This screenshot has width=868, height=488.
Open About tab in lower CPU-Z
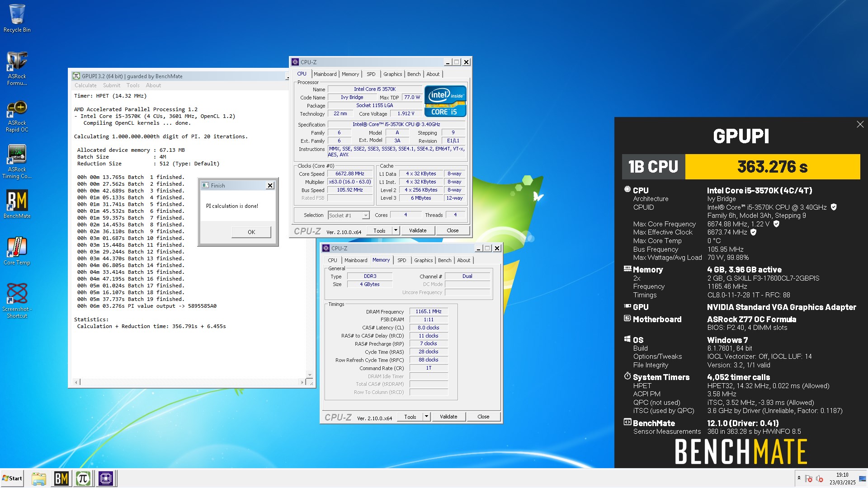click(463, 260)
